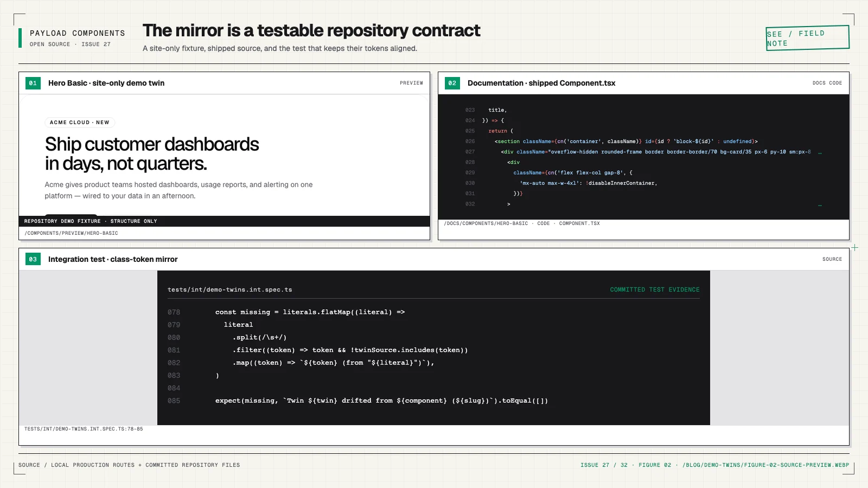Click line number 083 in the test code
This screenshot has height=488, width=868.
click(174, 375)
